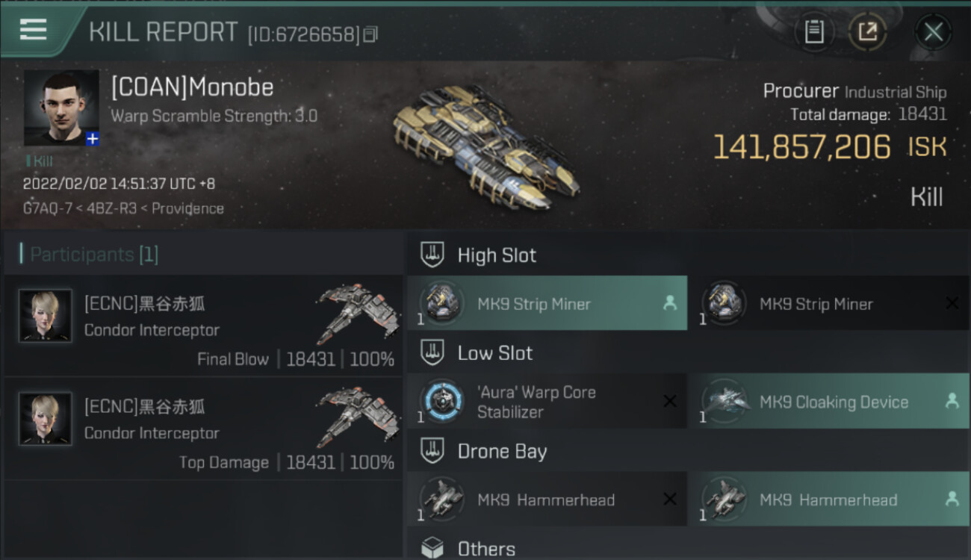
Task: Select the Participants [1] tab
Action: [94, 255]
